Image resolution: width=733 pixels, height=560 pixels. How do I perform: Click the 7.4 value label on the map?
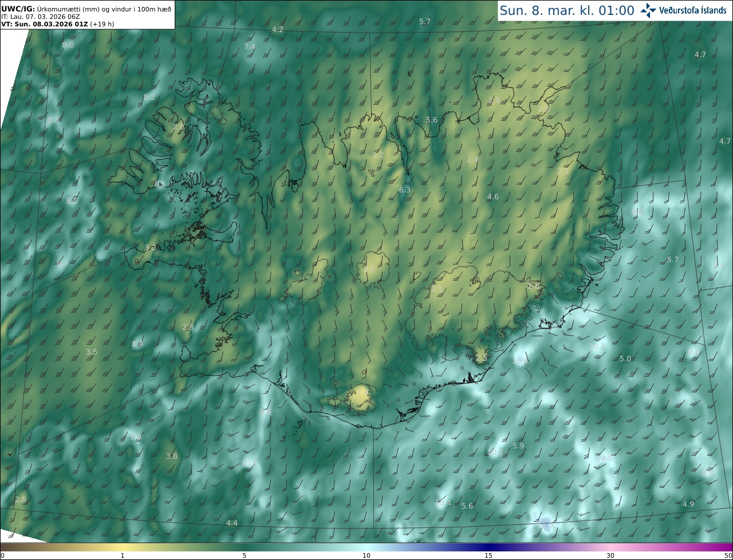coord(250,46)
